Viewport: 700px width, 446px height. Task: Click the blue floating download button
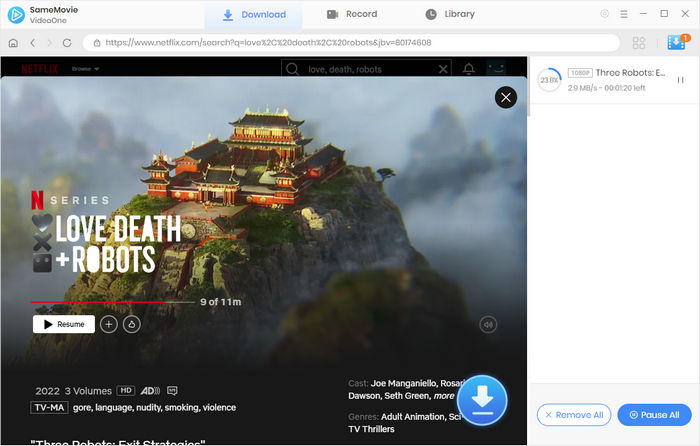(482, 401)
